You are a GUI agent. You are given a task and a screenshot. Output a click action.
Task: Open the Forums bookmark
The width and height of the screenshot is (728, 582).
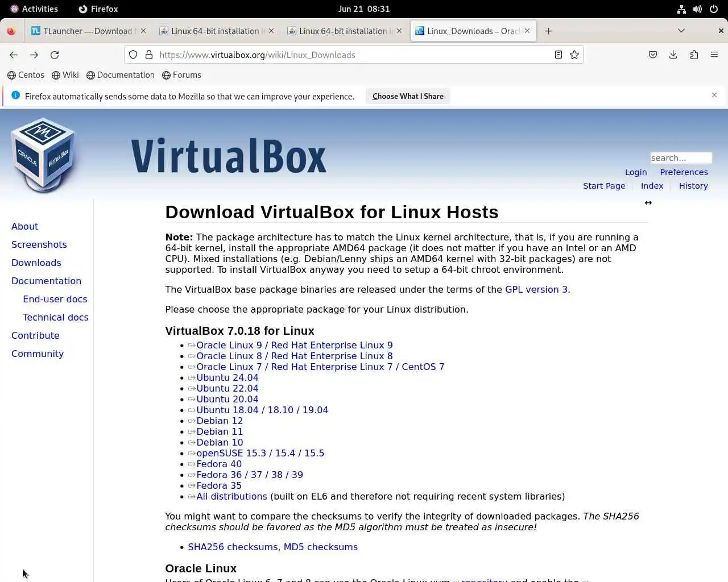tap(181, 75)
